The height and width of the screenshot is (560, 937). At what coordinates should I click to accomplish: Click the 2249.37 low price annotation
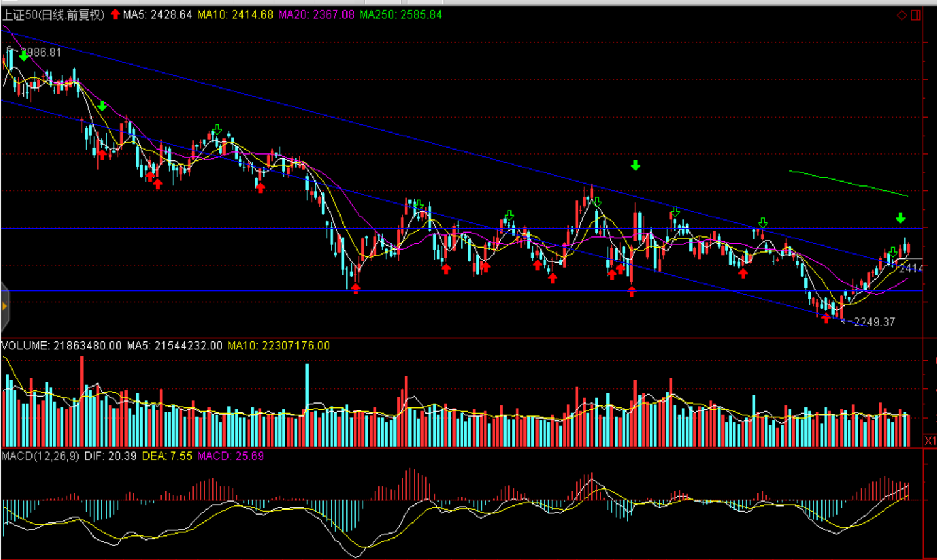coord(874,322)
